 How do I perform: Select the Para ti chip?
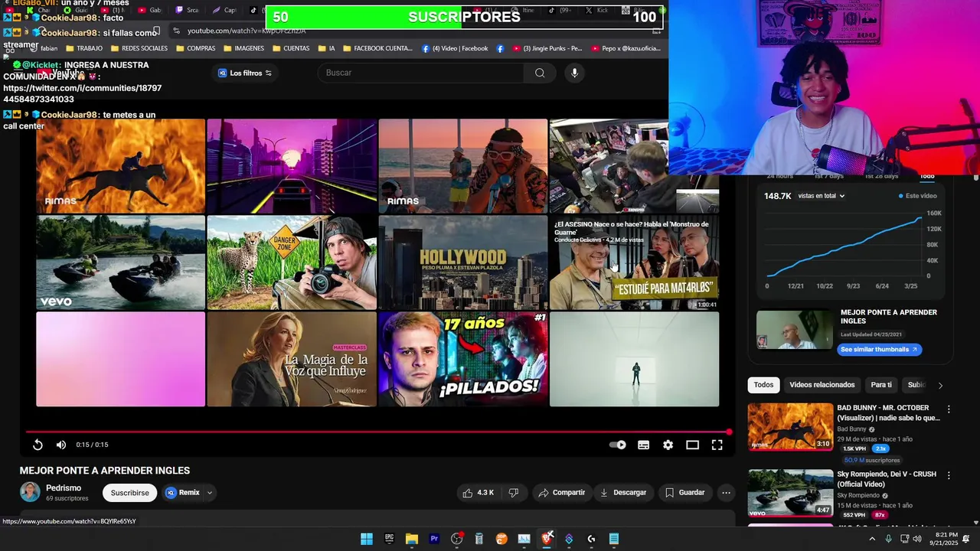coord(881,385)
